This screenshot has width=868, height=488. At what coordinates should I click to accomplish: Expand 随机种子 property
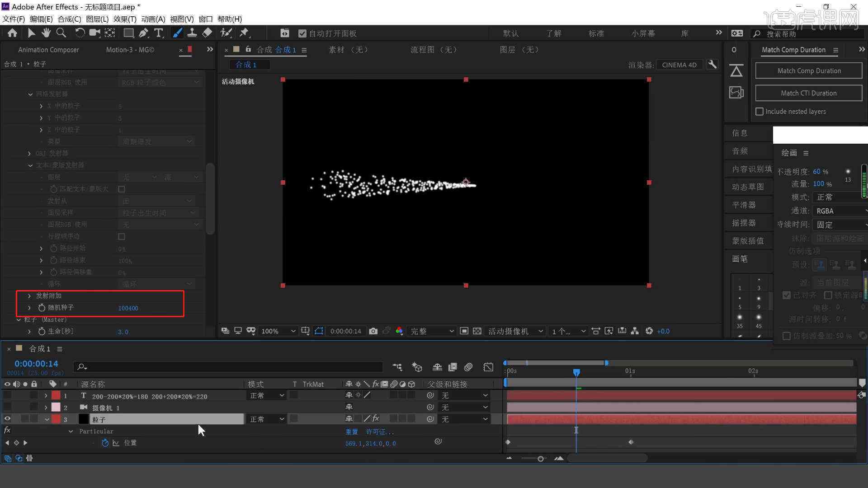[x=29, y=307]
